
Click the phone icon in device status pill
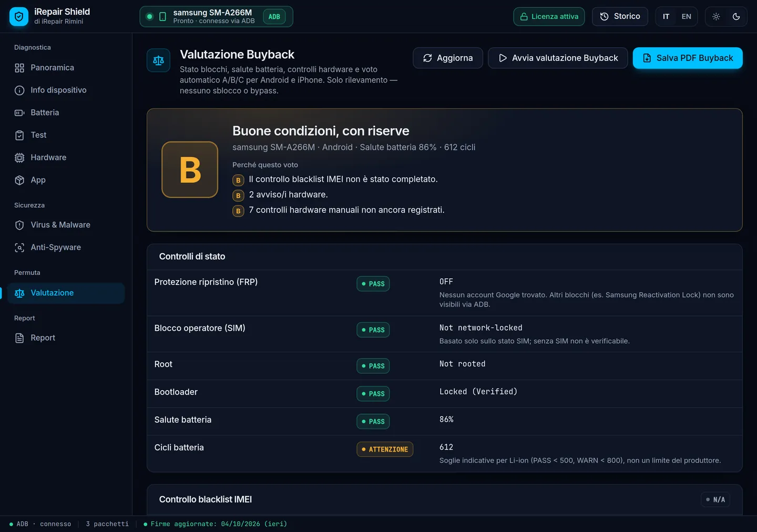(x=162, y=17)
